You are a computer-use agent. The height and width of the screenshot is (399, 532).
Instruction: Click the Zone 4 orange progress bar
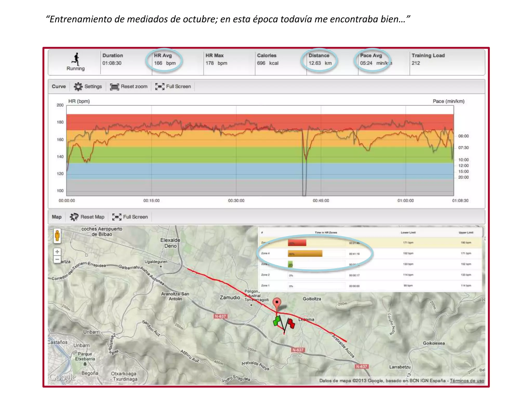305,254
